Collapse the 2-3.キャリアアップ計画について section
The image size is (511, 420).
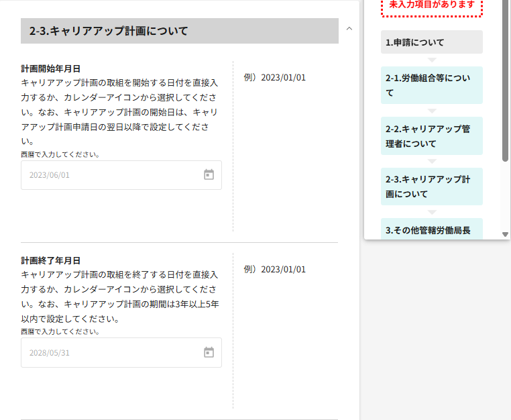point(349,29)
